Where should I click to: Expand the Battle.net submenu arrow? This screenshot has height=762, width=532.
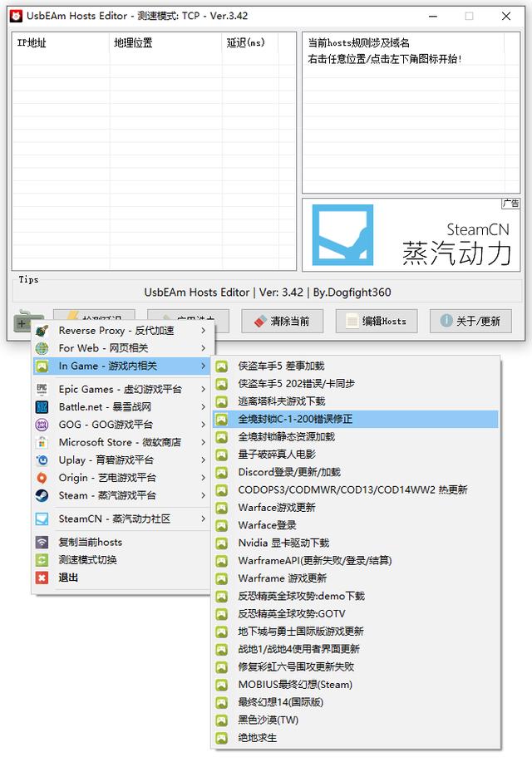click(204, 406)
